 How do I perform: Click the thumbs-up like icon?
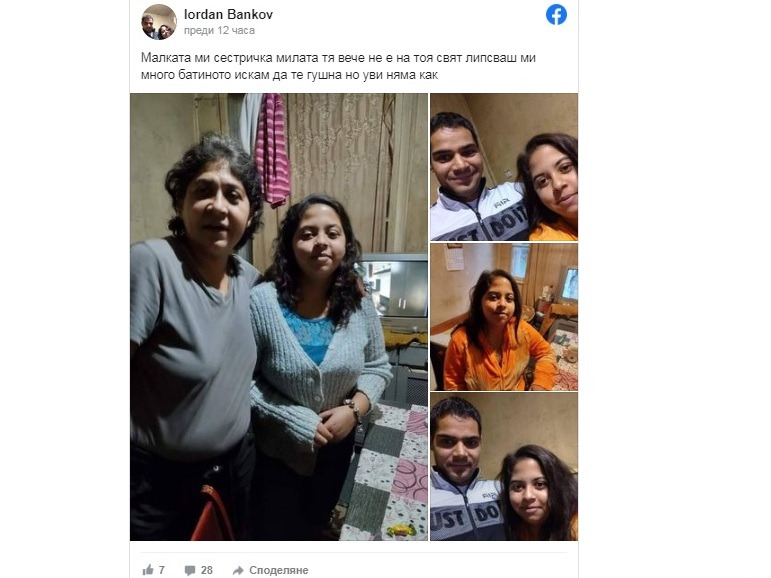148,570
